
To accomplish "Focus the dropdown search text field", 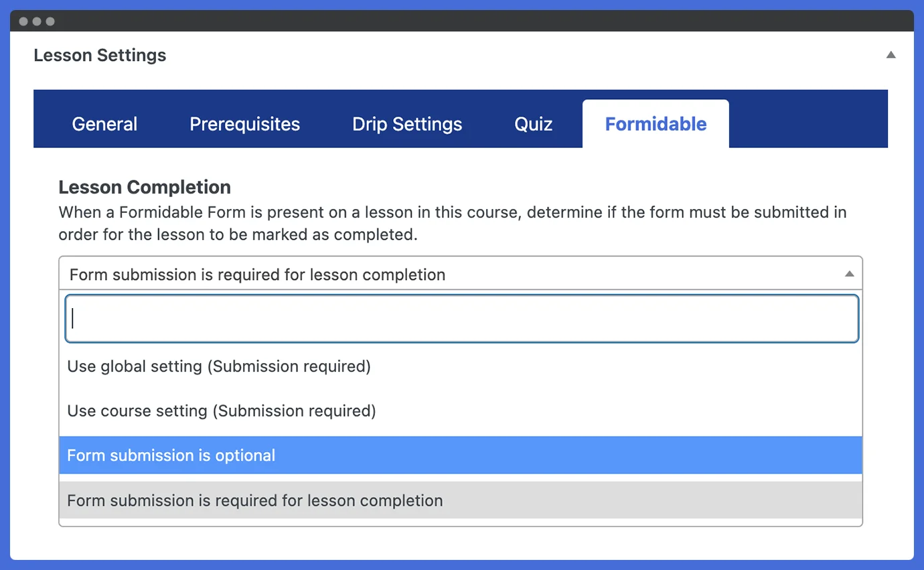I will tap(461, 319).
